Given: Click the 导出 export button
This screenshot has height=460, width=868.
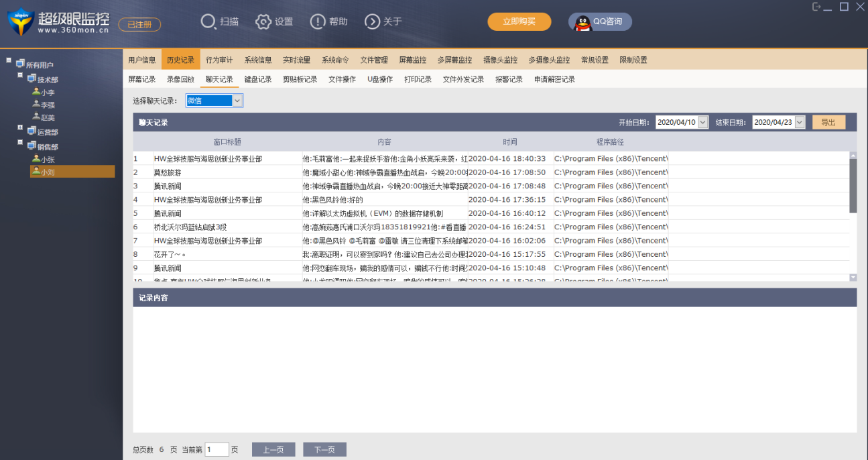Looking at the screenshot, I should [x=828, y=122].
